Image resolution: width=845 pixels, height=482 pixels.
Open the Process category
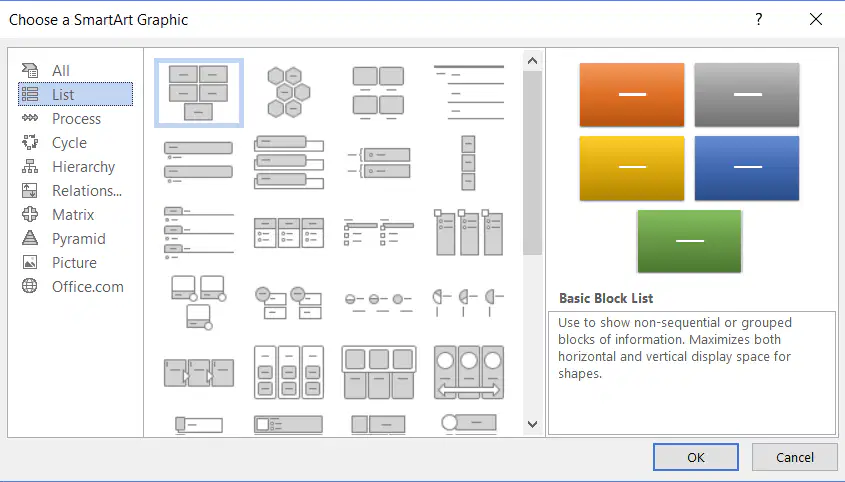(x=75, y=119)
